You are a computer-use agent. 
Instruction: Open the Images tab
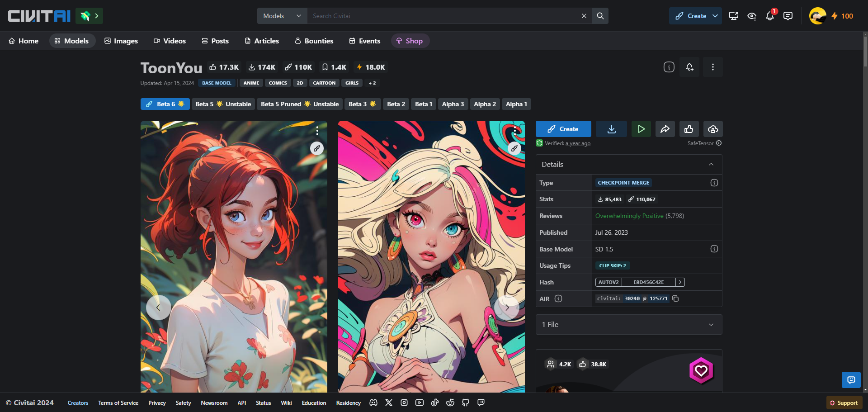point(121,41)
